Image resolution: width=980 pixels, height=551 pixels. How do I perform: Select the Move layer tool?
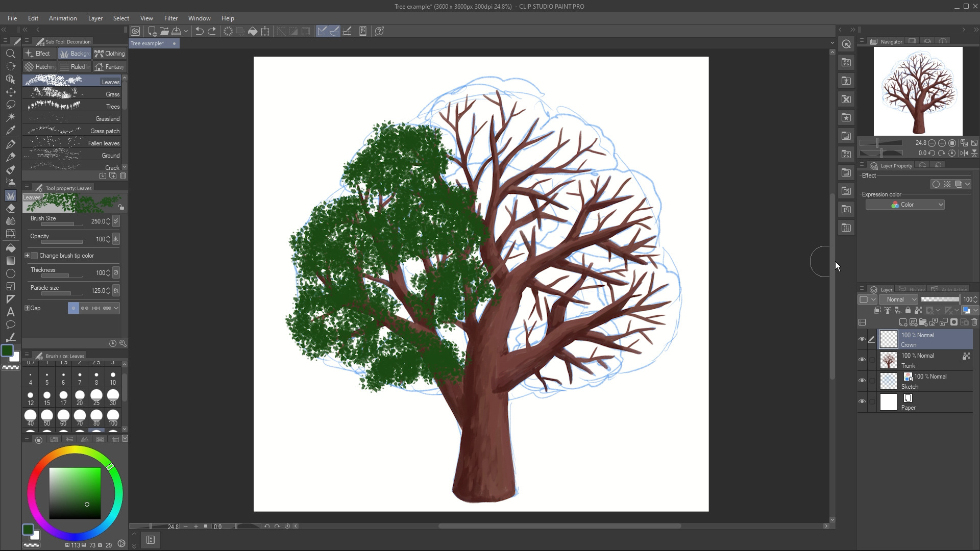tap(11, 92)
